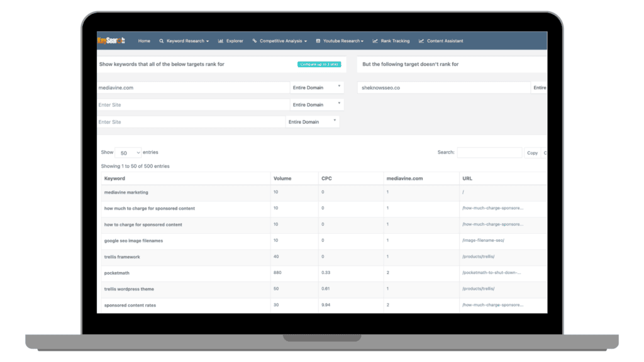644x362 pixels.
Task: Open the /pocketmath-to-shut-down URL
Action: click(x=491, y=273)
